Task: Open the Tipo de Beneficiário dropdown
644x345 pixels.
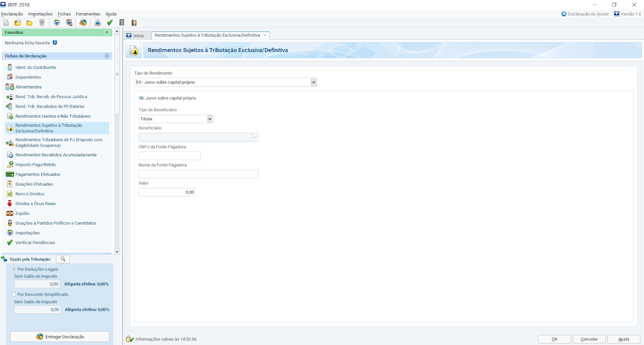Action: [x=210, y=119]
